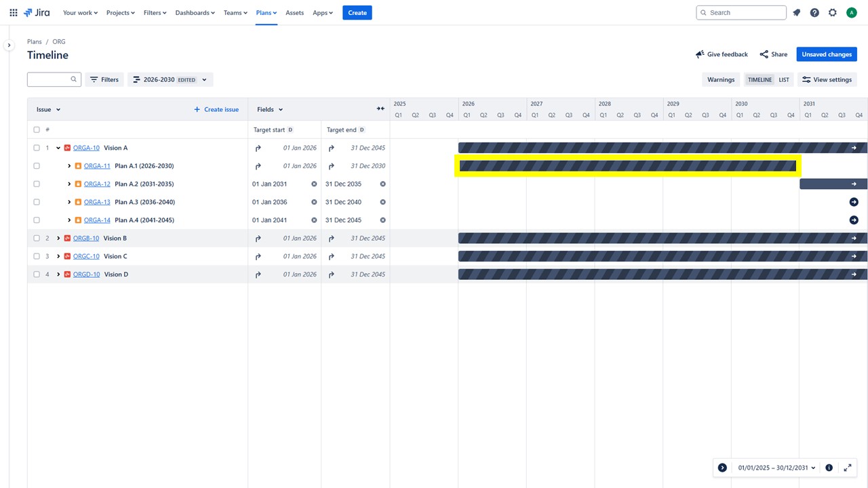Open Your work menu
The width and height of the screenshot is (868, 488).
tap(80, 12)
